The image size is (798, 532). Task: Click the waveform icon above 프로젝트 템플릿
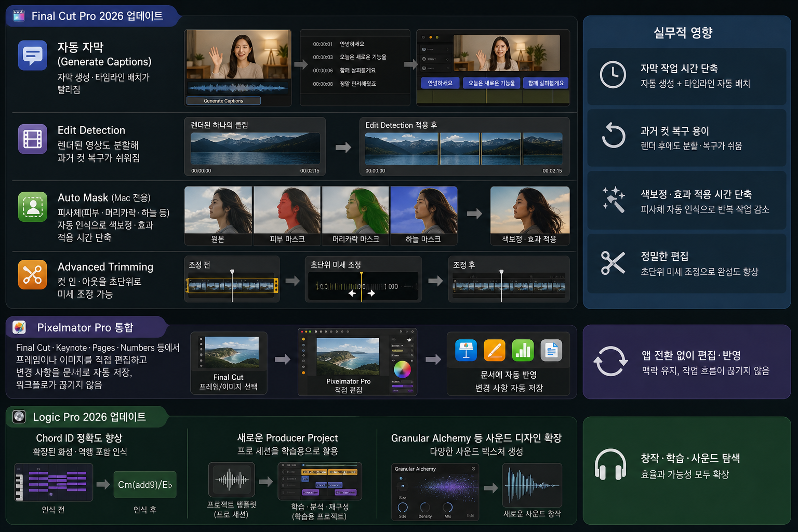(x=232, y=480)
